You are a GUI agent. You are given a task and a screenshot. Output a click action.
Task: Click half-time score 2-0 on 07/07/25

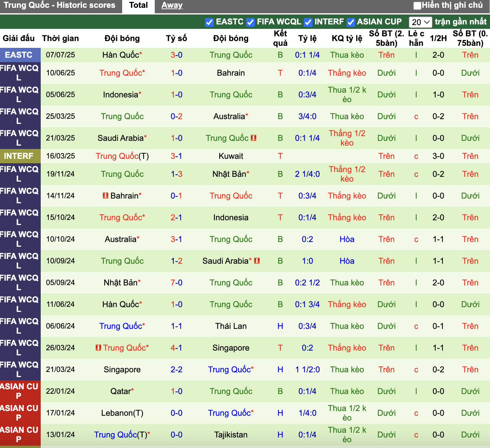[438, 55]
